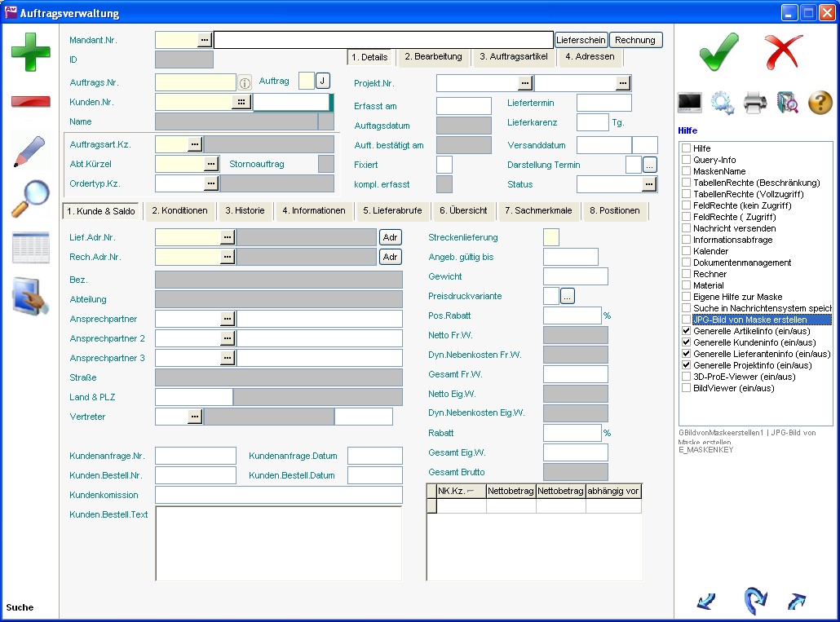
Task: Select the pencil edit icon
Action: pyautogui.click(x=30, y=152)
